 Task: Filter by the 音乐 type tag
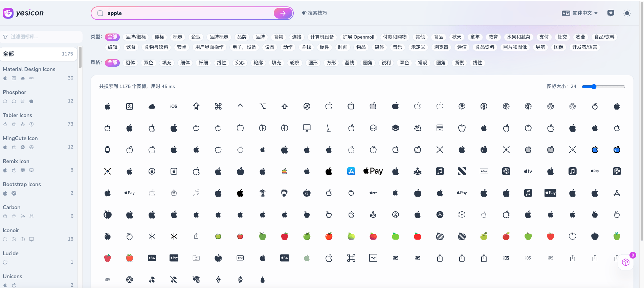point(398,47)
